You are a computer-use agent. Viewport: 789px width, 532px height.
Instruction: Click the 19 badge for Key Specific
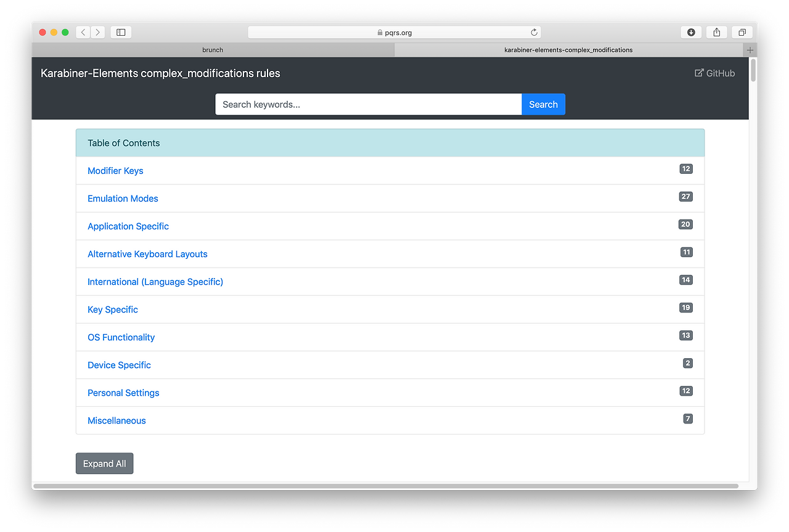click(685, 308)
